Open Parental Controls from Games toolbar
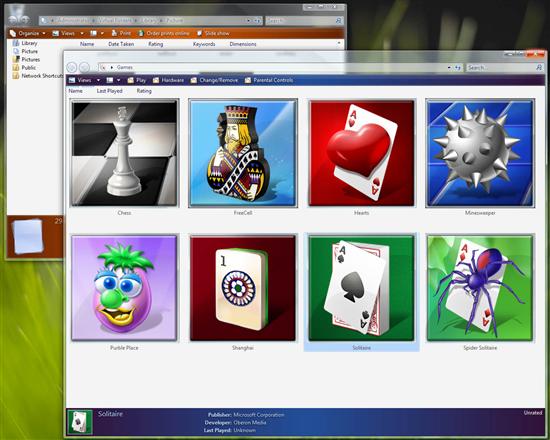The width and height of the screenshot is (550, 440). click(x=269, y=80)
